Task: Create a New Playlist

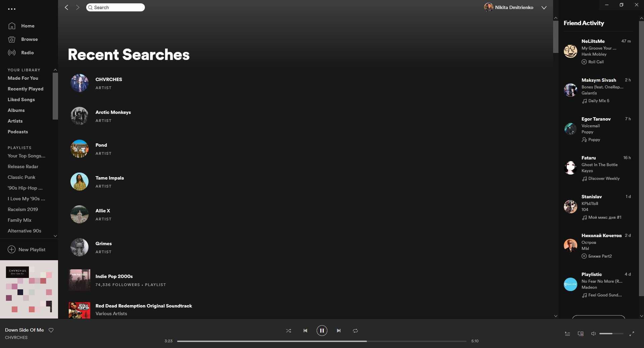Action: point(26,250)
